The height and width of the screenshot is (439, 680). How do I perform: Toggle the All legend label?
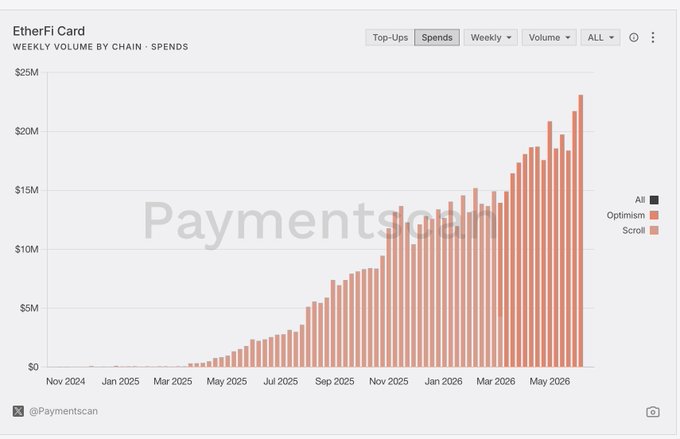640,200
